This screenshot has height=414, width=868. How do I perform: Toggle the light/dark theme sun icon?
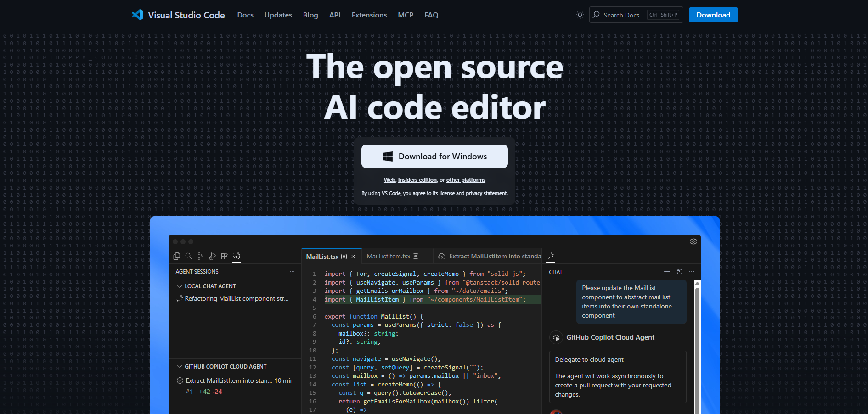tap(580, 15)
